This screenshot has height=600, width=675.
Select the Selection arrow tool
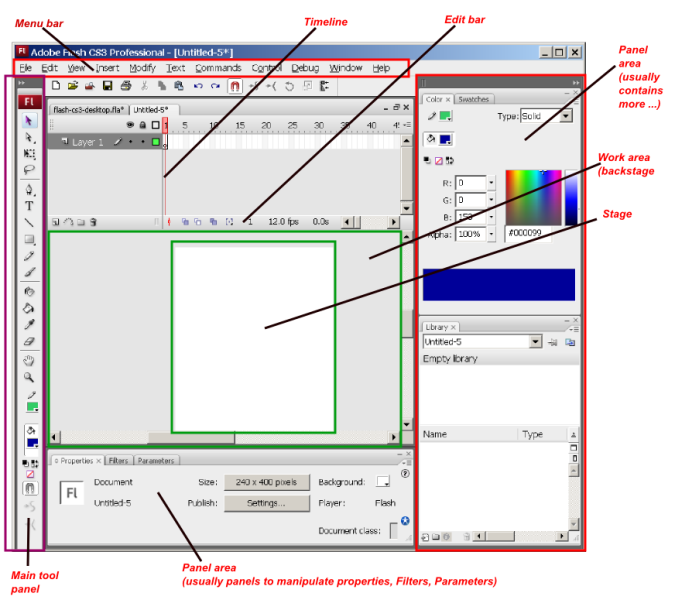click(x=29, y=121)
